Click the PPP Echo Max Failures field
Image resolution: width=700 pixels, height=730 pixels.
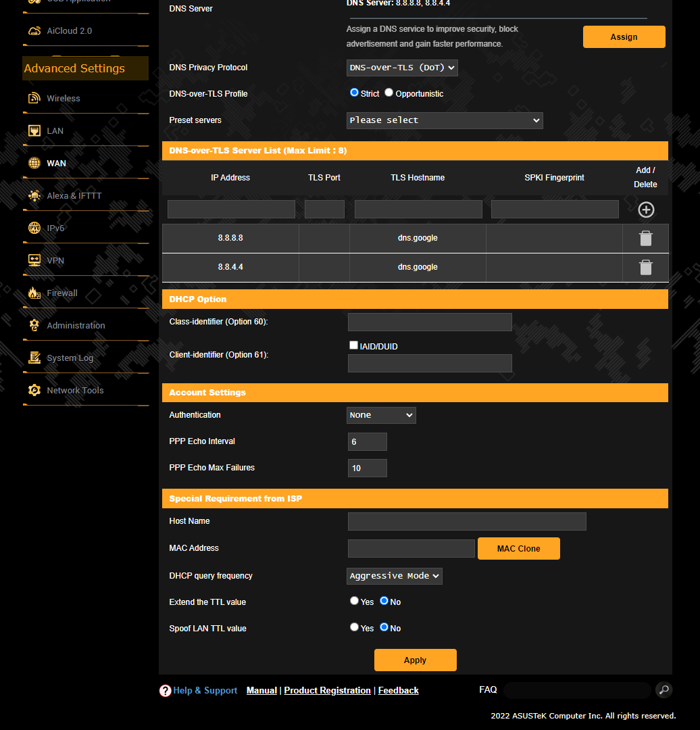pyautogui.click(x=367, y=468)
